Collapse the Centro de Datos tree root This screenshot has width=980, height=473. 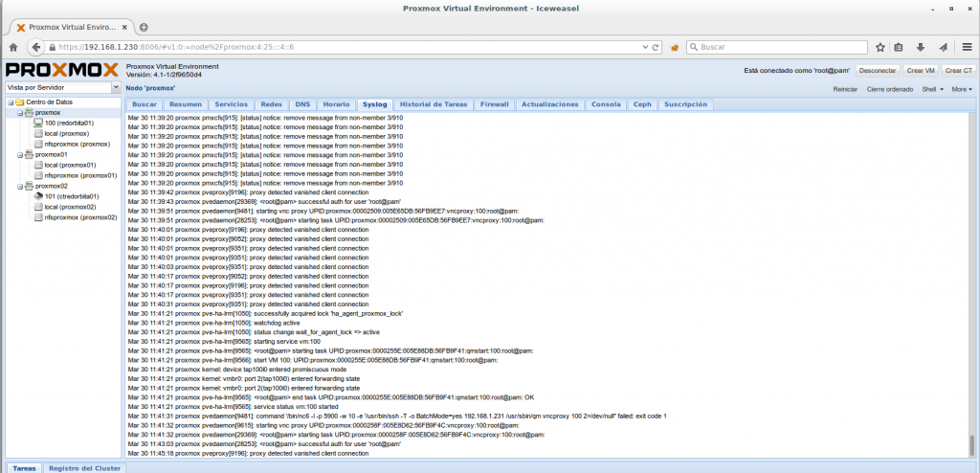point(9,101)
